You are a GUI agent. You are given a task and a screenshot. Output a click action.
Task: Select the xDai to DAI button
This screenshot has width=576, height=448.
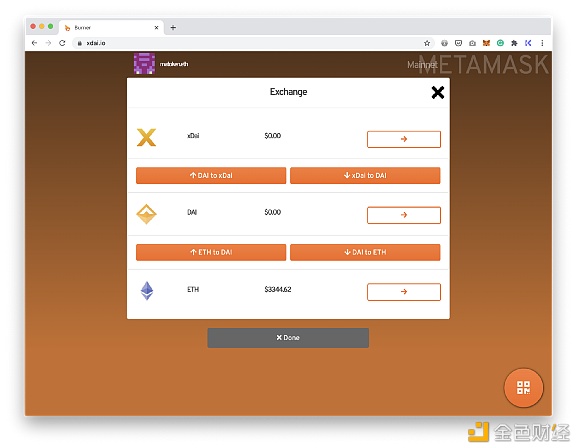365,176
